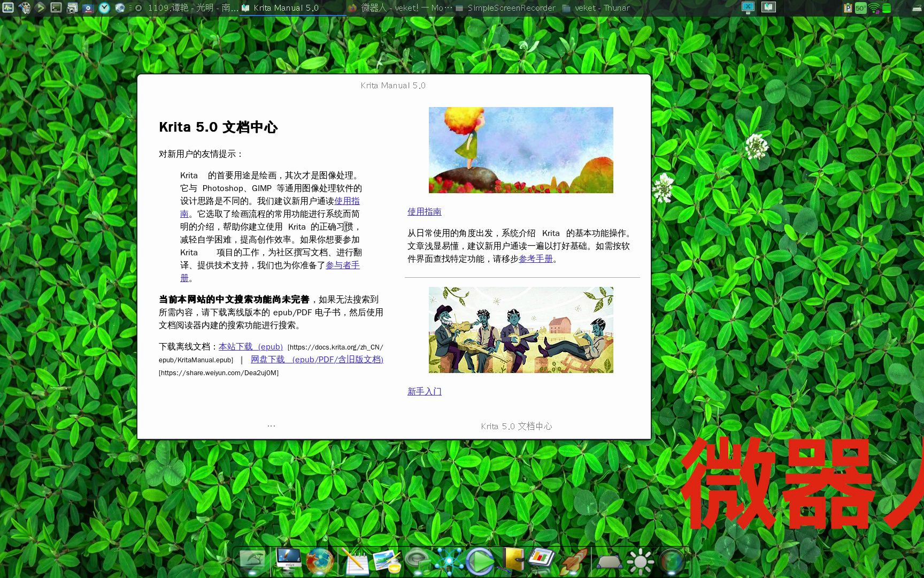Click the green disk cylinder tray icon
This screenshot has height=578, width=924.
point(887,7)
